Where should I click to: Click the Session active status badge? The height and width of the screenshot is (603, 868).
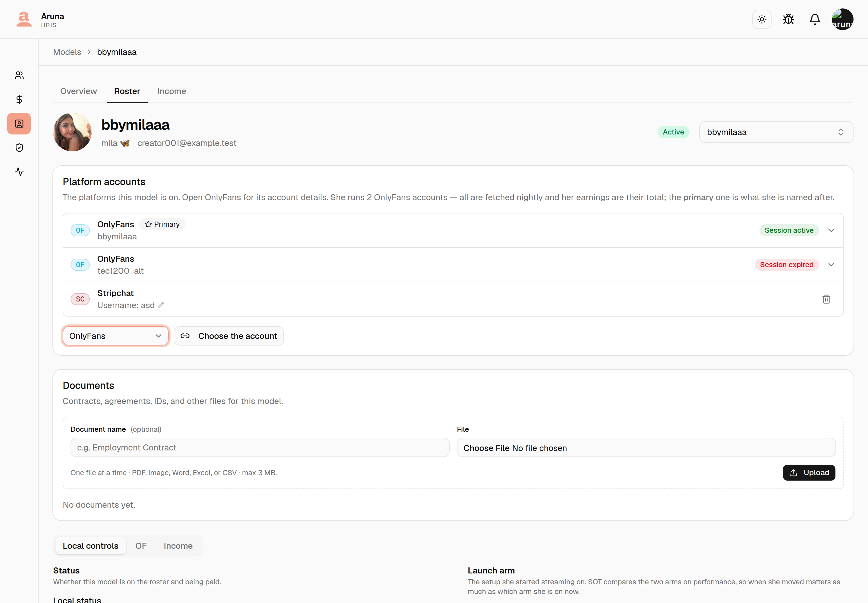pyautogui.click(x=789, y=230)
